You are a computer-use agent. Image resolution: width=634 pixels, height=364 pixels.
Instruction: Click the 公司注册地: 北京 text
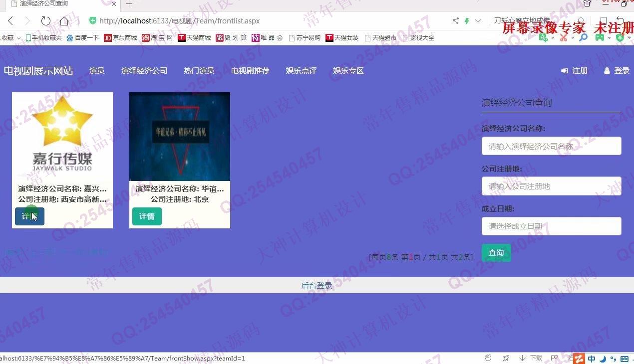(180, 199)
